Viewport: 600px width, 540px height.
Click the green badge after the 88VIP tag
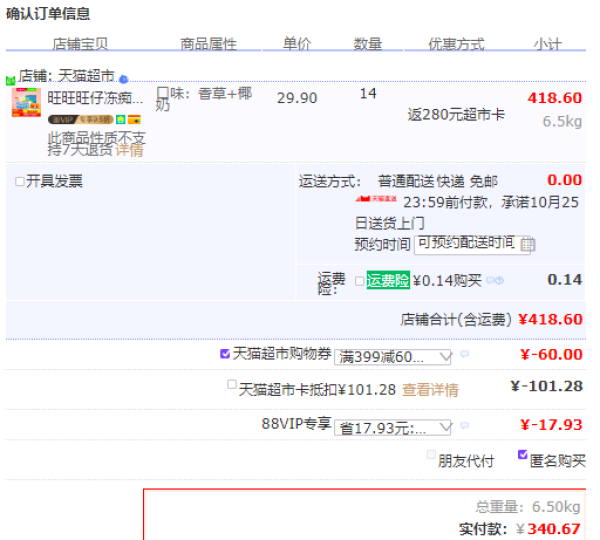(121, 119)
